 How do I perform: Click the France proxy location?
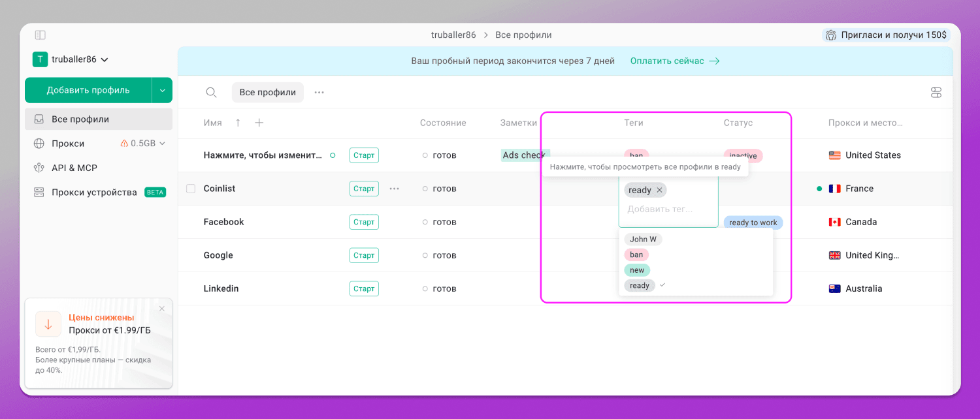click(x=851, y=189)
